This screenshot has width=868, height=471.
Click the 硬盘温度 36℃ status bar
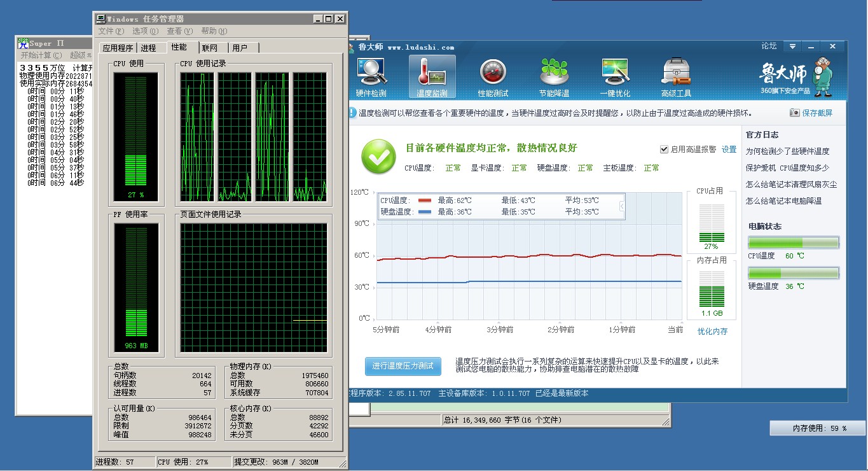click(x=794, y=273)
